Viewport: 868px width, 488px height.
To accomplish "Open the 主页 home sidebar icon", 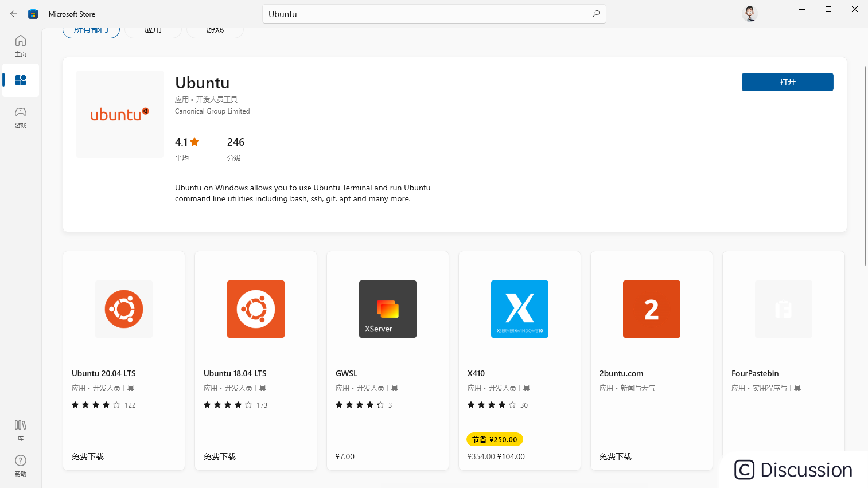I will (x=21, y=45).
